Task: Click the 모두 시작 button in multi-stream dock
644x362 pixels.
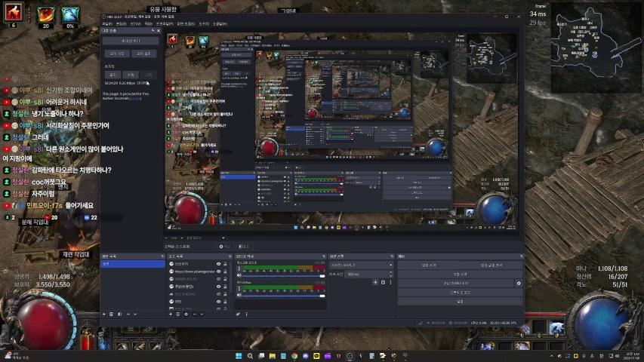Action: (117, 54)
